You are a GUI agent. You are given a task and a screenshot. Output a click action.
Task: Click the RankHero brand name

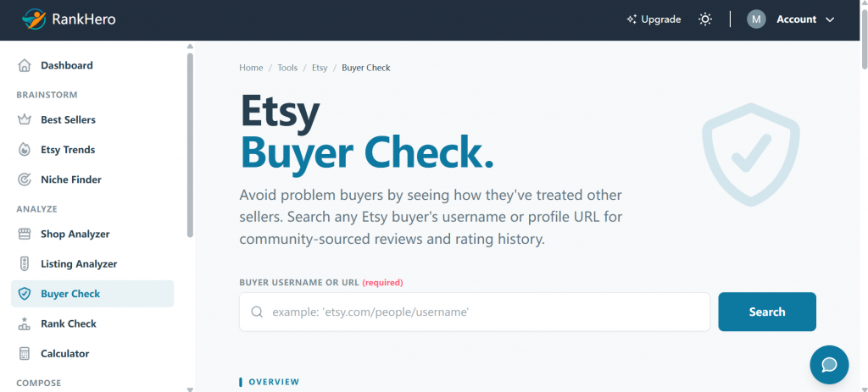pos(84,19)
